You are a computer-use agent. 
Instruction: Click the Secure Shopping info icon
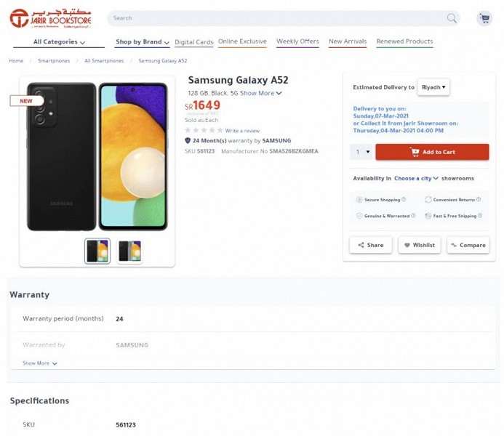tap(404, 199)
